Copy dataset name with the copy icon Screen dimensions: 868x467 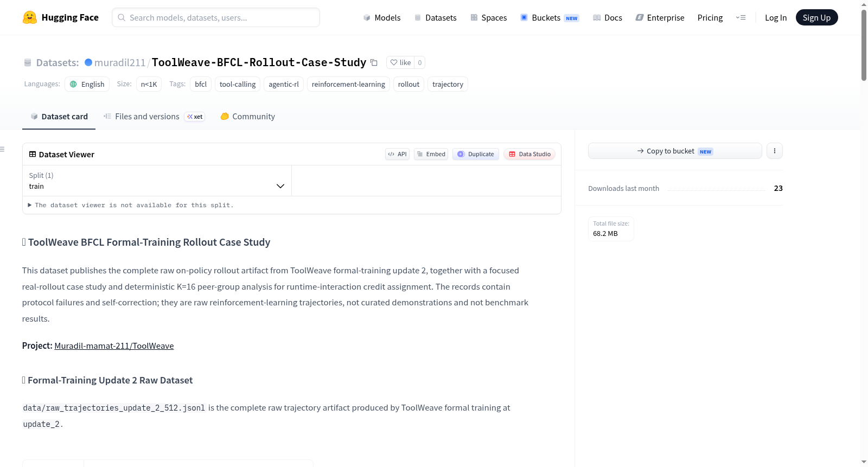374,62
